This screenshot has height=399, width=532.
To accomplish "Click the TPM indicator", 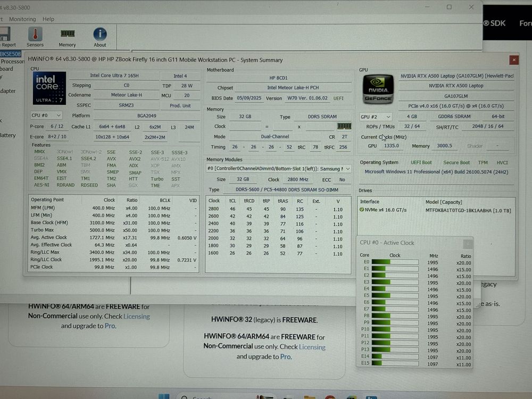I will pos(483,162).
